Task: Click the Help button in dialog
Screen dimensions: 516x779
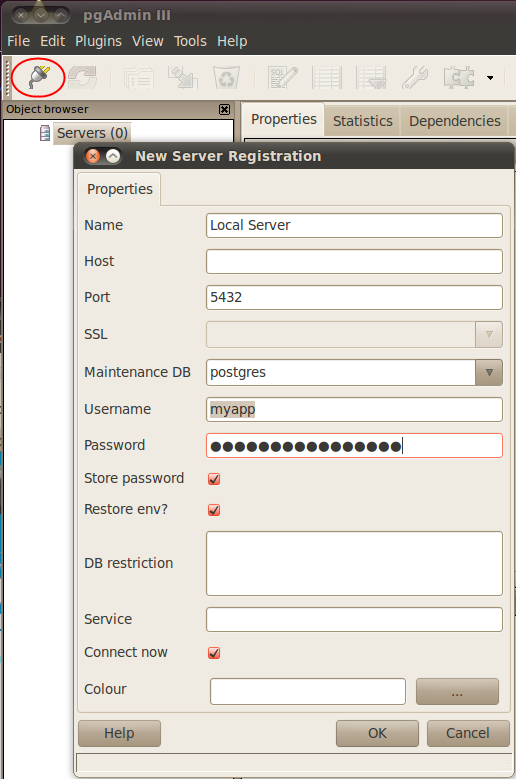Action: 119,733
